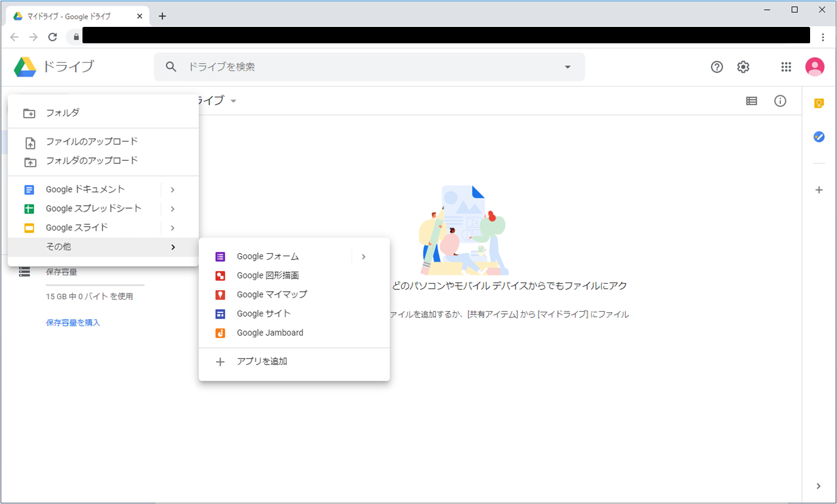837x504 pixels.
Task: Click the green Sheets icon
Action: click(x=29, y=209)
